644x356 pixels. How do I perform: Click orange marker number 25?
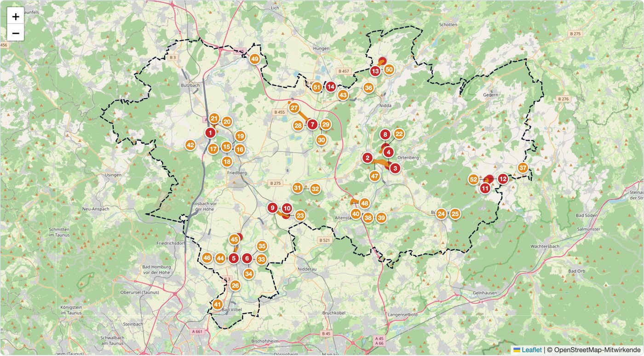point(455,213)
